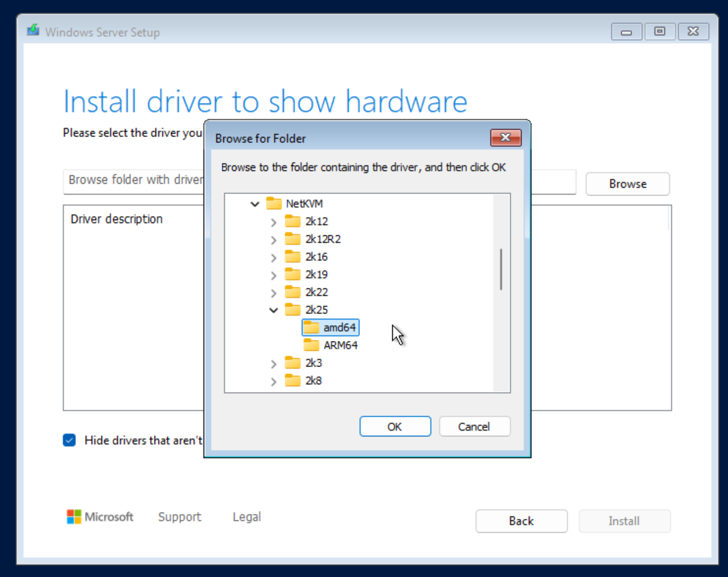Go Back in Windows Server Setup

[x=521, y=521]
